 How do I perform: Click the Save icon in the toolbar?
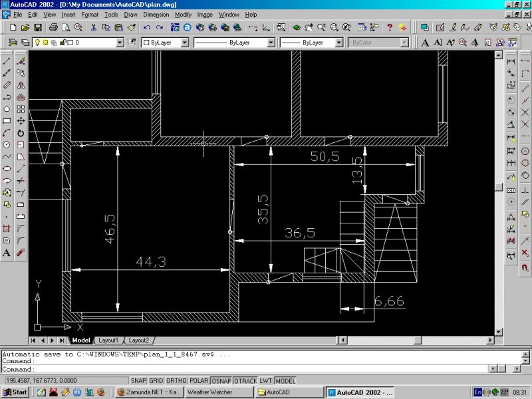38,27
